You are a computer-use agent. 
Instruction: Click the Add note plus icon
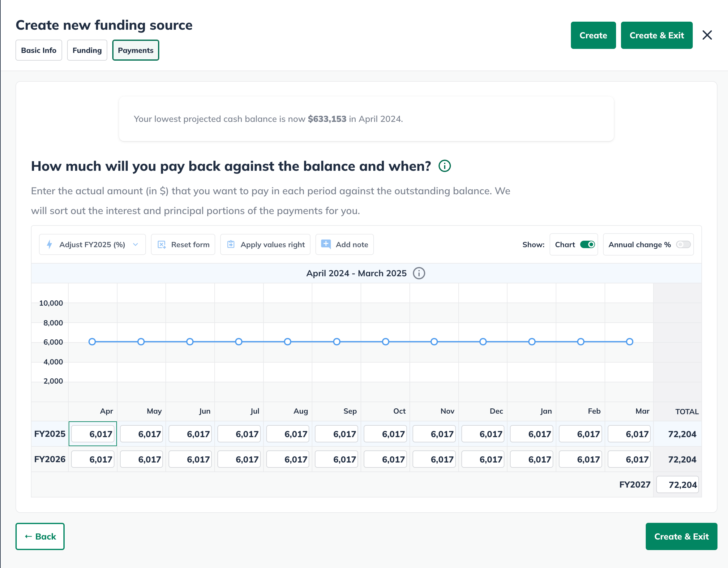click(326, 244)
